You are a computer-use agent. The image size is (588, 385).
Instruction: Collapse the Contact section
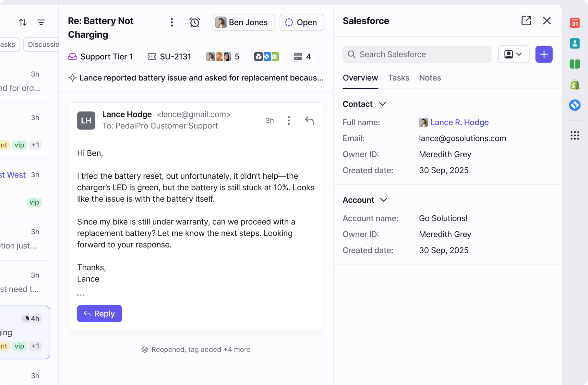(x=382, y=104)
